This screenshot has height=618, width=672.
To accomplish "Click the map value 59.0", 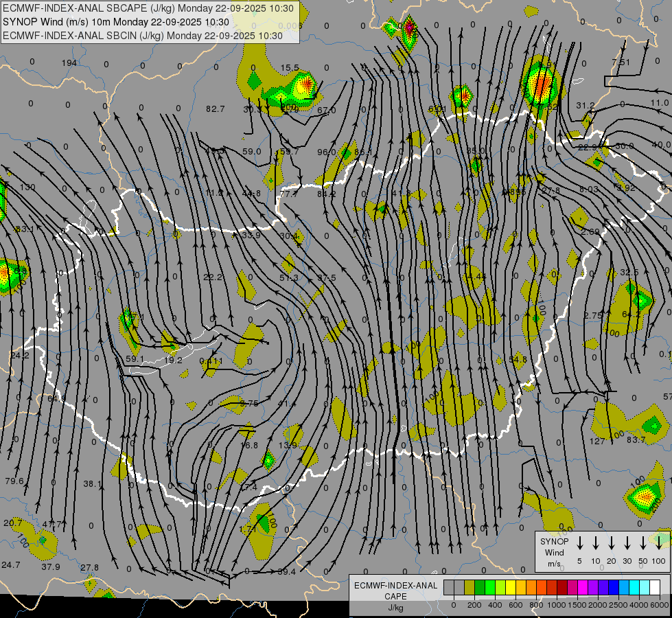I will pyautogui.click(x=252, y=151).
